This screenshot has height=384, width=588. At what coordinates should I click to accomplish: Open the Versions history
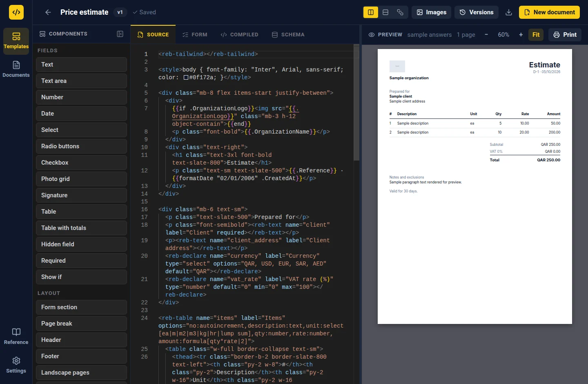[477, 12]
